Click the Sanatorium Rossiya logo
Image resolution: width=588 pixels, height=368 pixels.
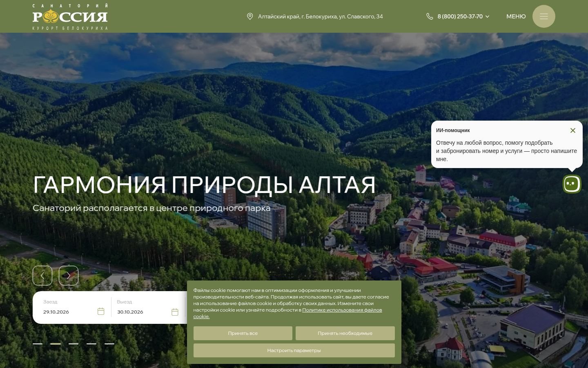[x=70, y=17]
